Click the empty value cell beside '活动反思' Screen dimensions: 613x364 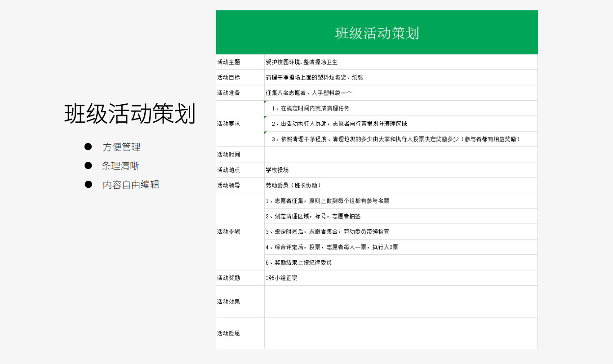click(401, 333)
